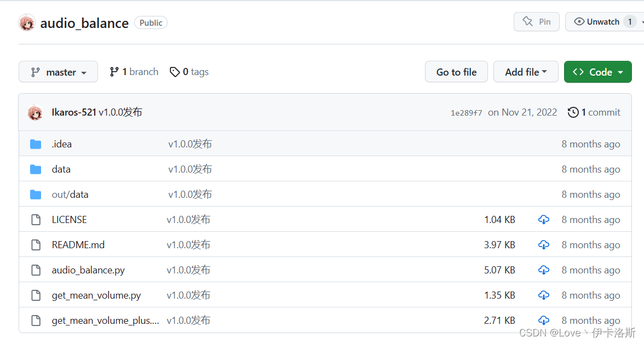View the 0 tags link
This screenshot has height=343, width=644.
click(189, 72)
